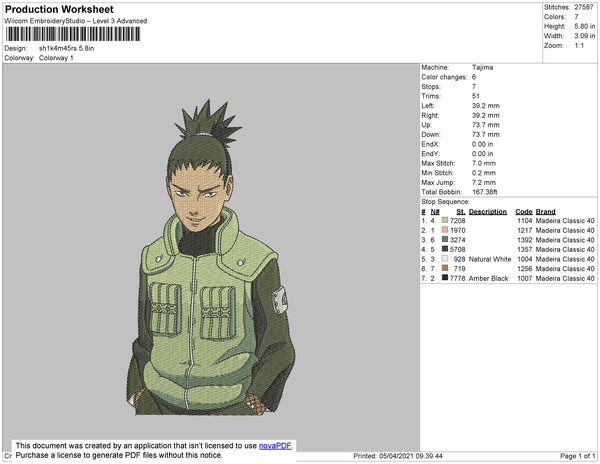
Task: Click the design name sh1k4m45rs 5.8in
Action: [66, 48]
